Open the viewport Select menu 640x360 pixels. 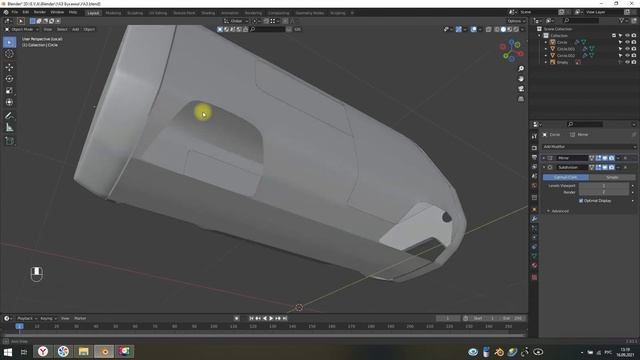coord(62,29)
